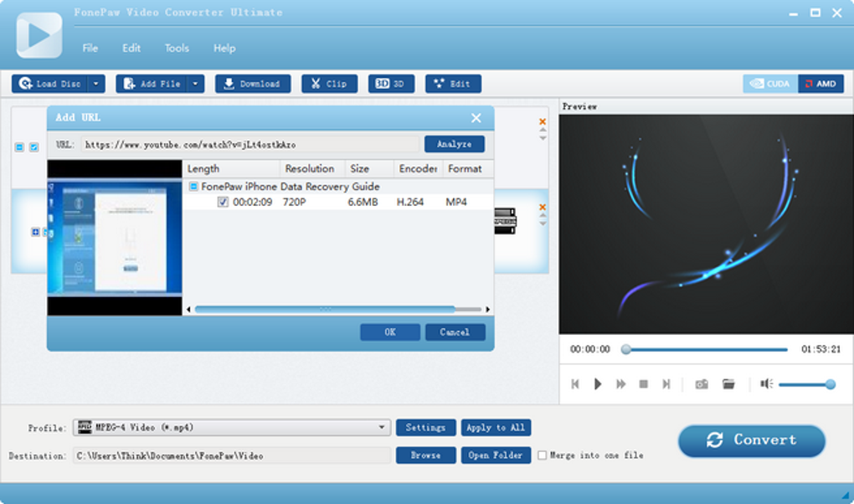Expand the second file list entry
The image size is (854, 504).
35,232
